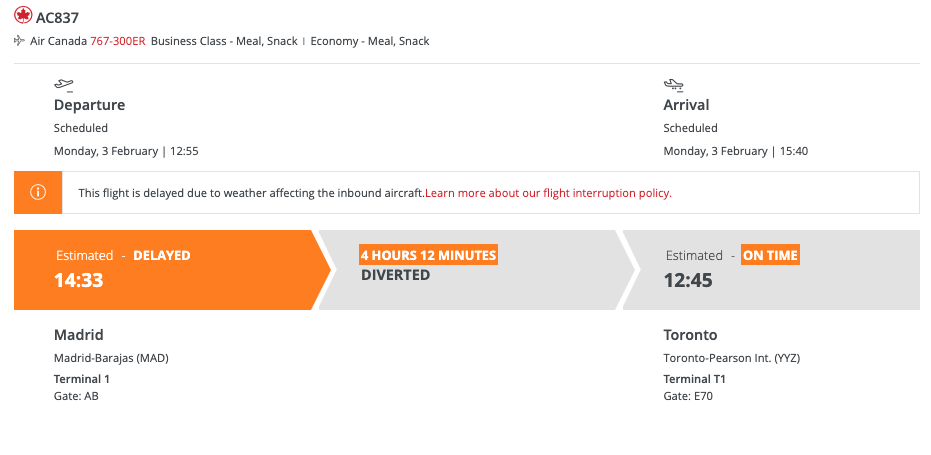Select the orange DELAYED departure status block

(x=171, y=270)
